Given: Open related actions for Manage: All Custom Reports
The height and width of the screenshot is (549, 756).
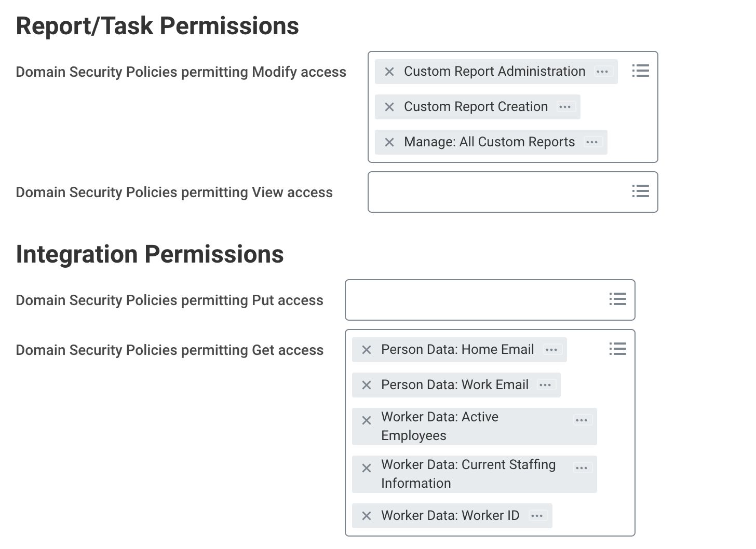Looking at the screenshot, I should coord(592,142).
